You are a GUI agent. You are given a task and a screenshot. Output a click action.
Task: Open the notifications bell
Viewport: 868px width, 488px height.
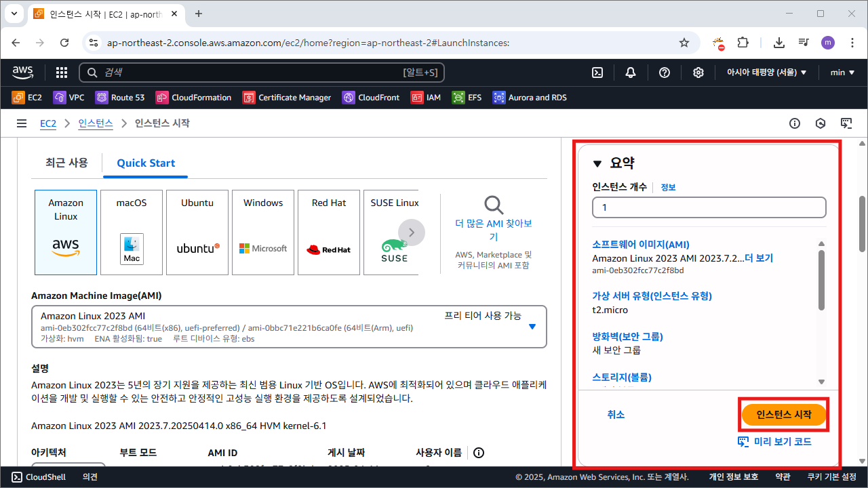coord(631,73)
